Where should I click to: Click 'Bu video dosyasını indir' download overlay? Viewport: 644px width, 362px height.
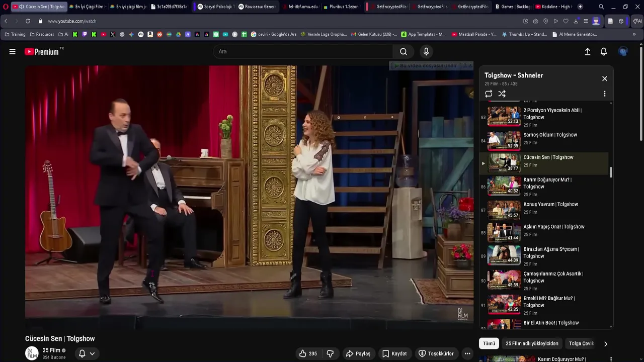pos(427,66)
